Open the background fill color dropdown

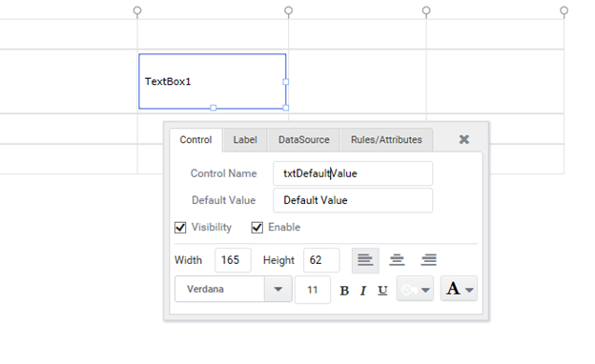pyautogui.click(x=415, y=290)
